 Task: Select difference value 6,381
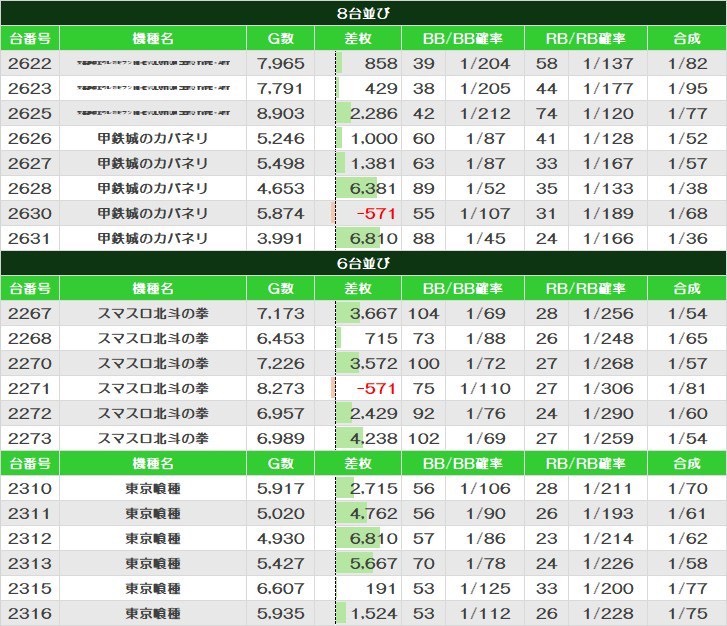(x=374, y=189)
